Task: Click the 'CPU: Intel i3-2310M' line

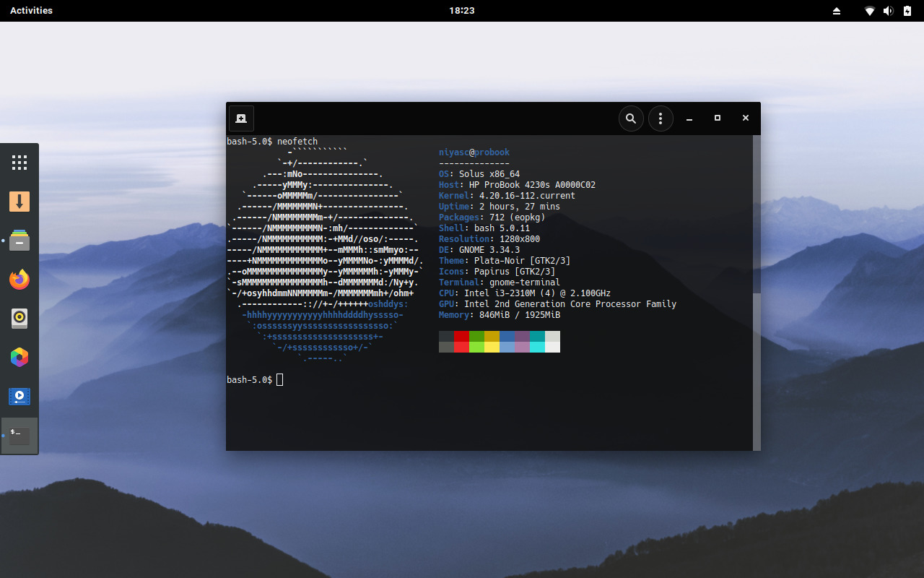Action: click(525, 293)
